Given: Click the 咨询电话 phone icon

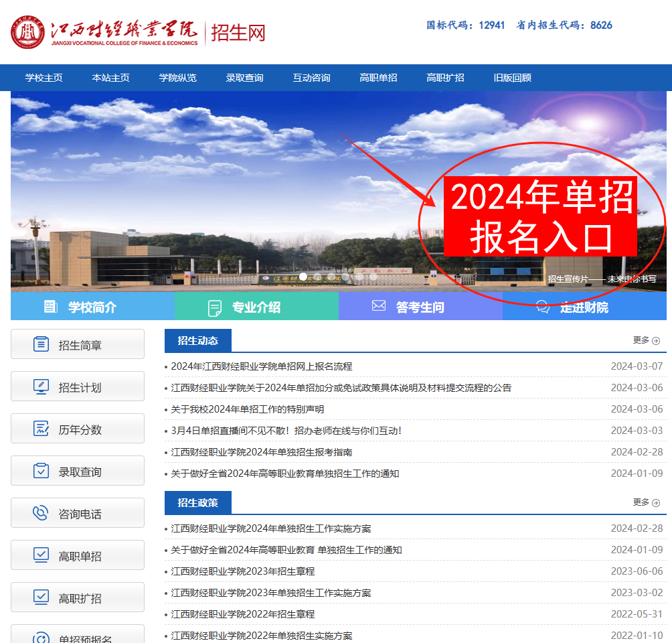Looking at the screenshot, I should click(41, 513).
